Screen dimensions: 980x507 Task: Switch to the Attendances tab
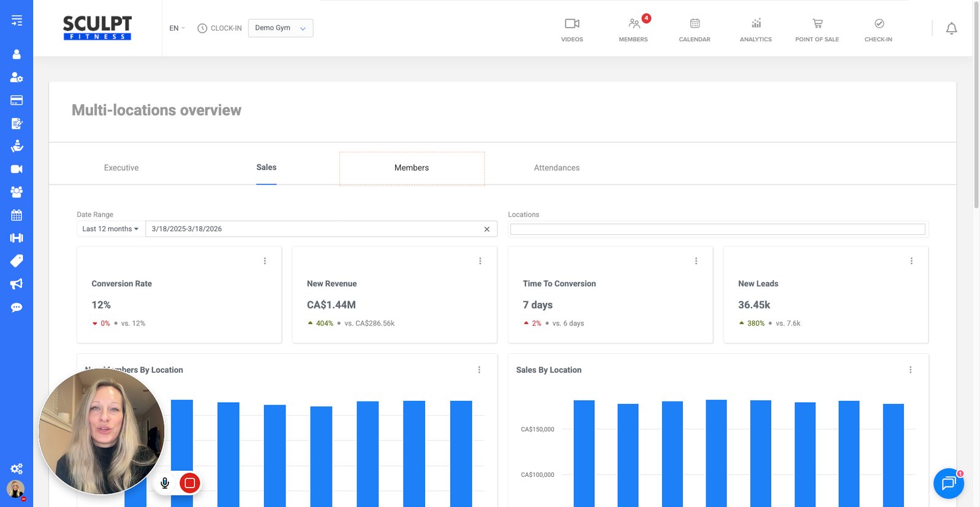point(557,167)
